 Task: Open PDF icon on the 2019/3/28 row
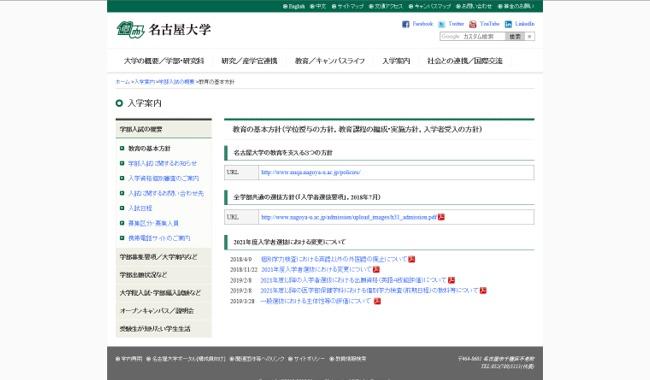click(377, 301)
